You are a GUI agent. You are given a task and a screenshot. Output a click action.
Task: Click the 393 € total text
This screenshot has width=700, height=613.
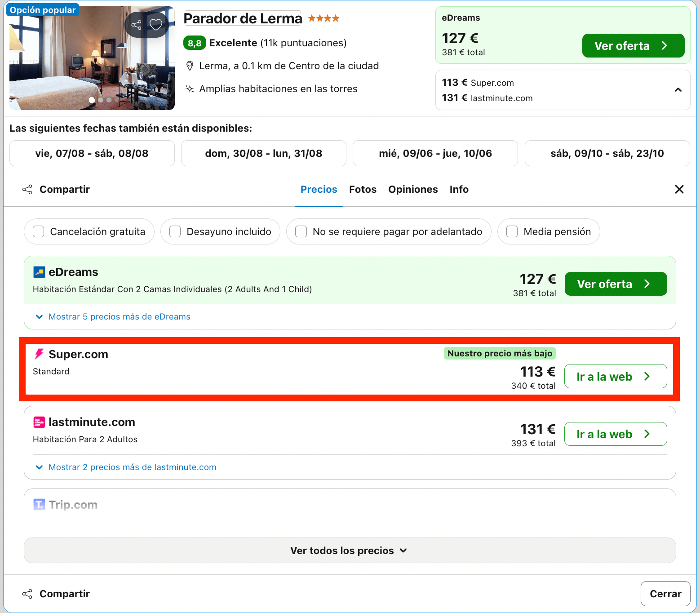(x=533, y=443)
